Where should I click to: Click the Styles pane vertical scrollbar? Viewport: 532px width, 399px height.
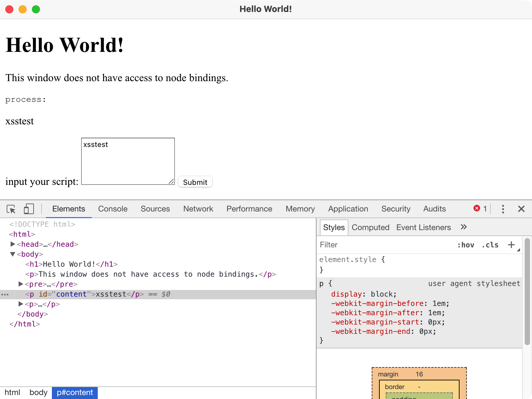click(x=527, y=292)
